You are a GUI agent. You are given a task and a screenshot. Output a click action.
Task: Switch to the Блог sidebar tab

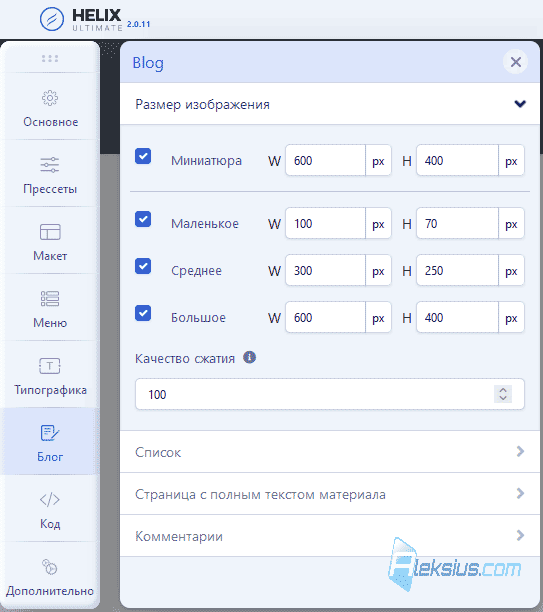(50, 441)
